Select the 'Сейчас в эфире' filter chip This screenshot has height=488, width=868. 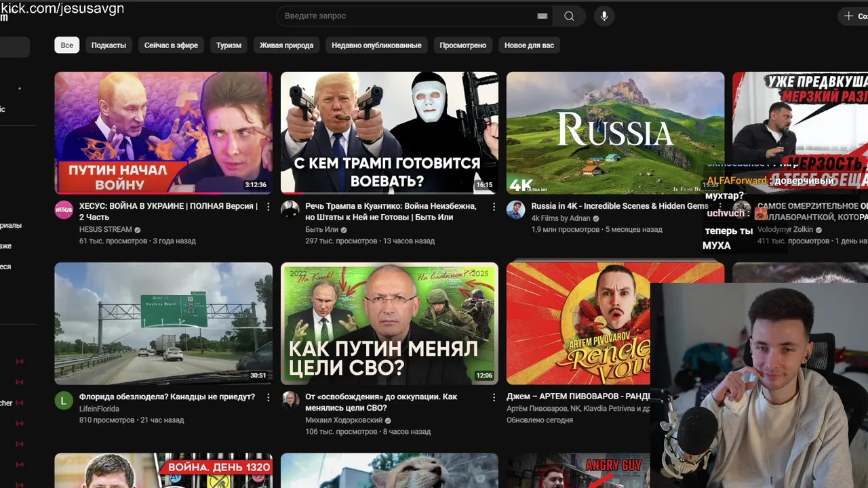[x=171, y=45]
